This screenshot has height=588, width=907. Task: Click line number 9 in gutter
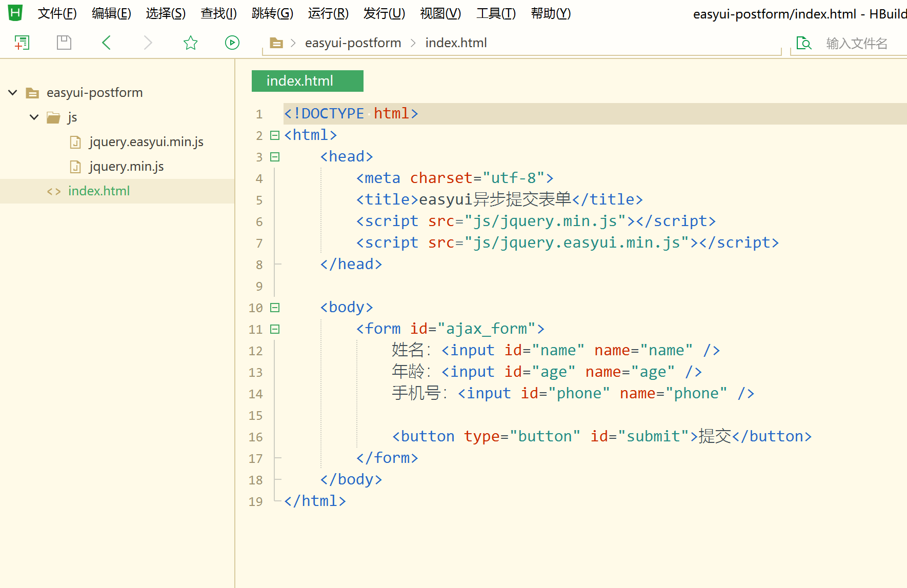(259, 287)
